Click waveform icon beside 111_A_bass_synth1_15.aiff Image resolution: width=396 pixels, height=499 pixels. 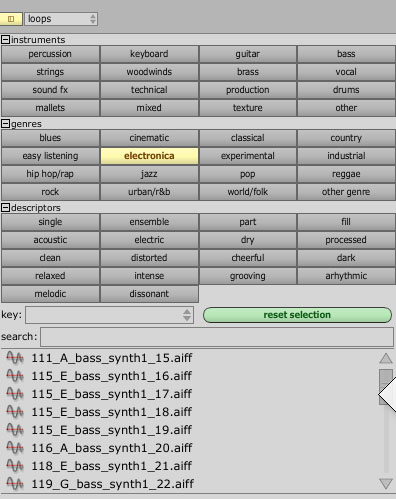pos(15,358)
